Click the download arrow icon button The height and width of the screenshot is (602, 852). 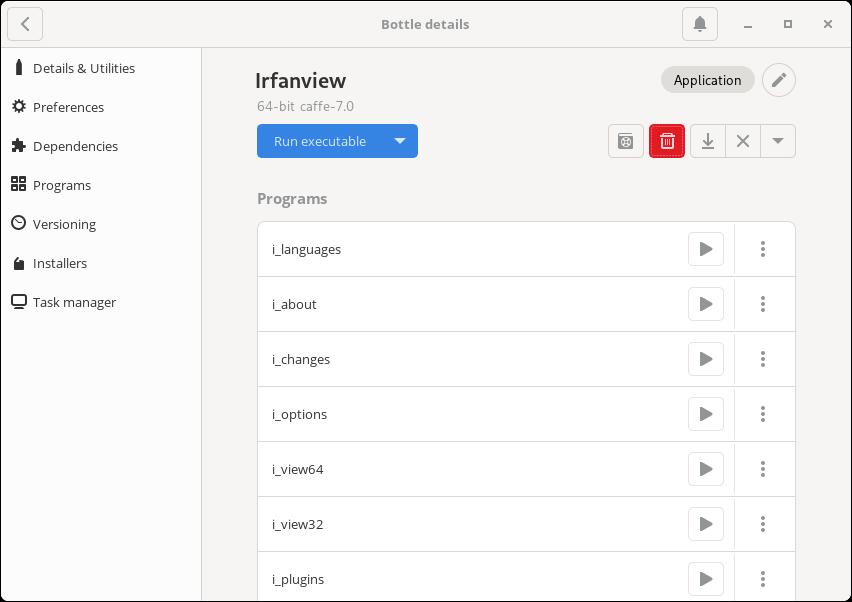pyautogui.click(x=707, y=141)
